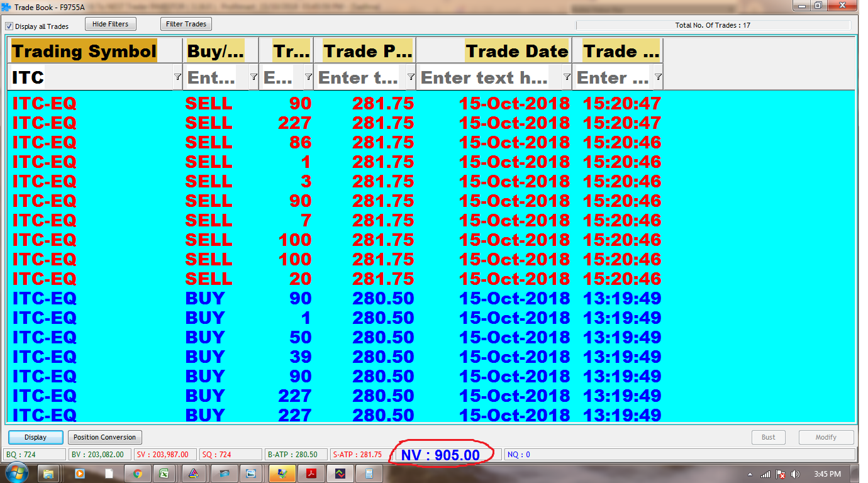
Task: Click the Total No. Of Trades : 17 label
Action: (713, 25)
